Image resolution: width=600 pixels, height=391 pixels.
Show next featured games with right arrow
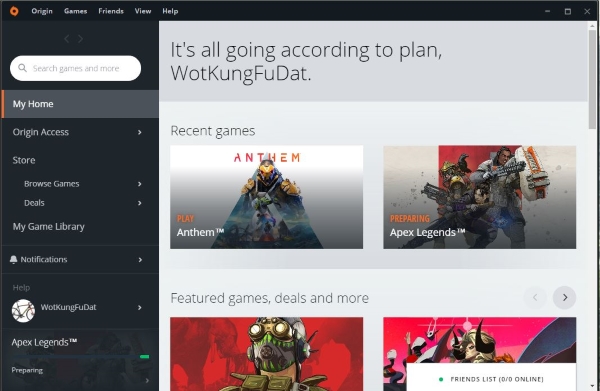[x=564, y=297]
